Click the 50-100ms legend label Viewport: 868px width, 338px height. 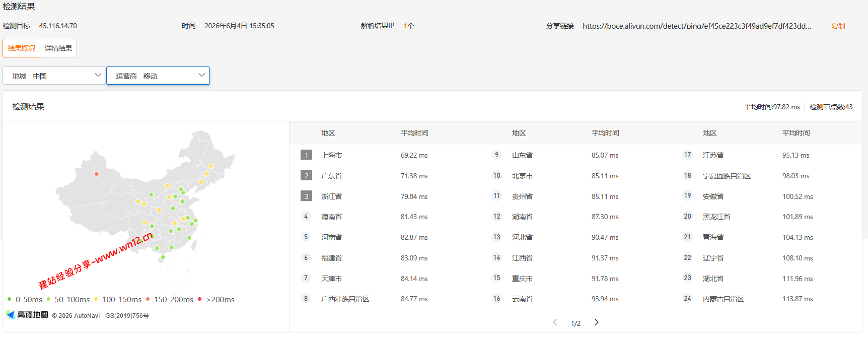72,299
